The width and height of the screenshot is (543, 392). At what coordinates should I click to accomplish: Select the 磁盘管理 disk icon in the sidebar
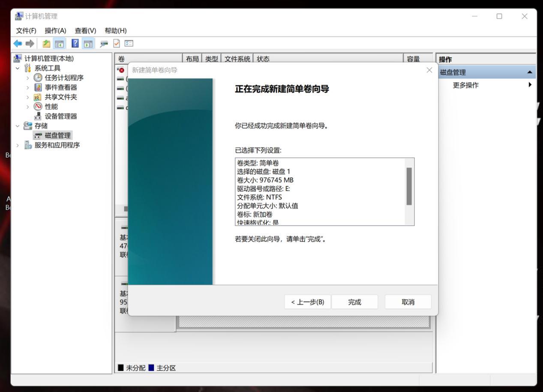tap(38, 135)
